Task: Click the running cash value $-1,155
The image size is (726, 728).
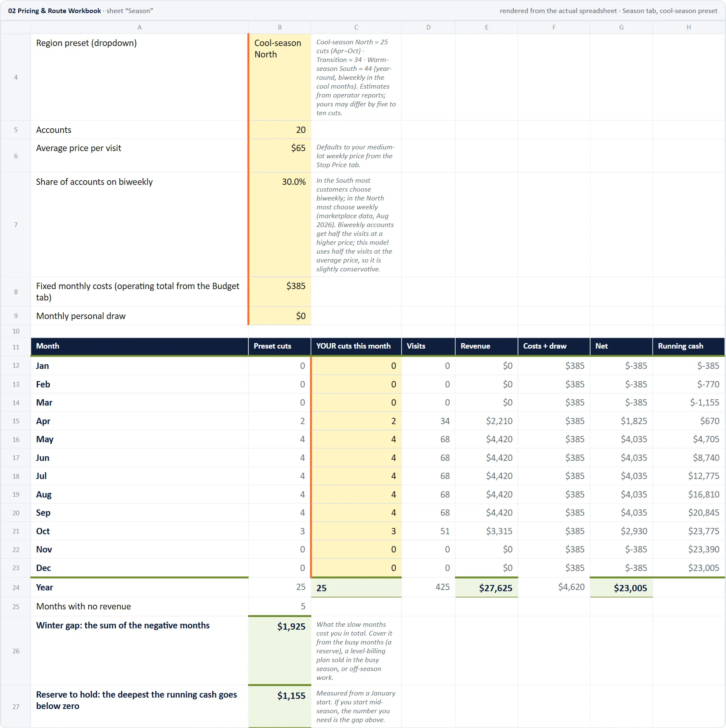Action: (704, 403)
